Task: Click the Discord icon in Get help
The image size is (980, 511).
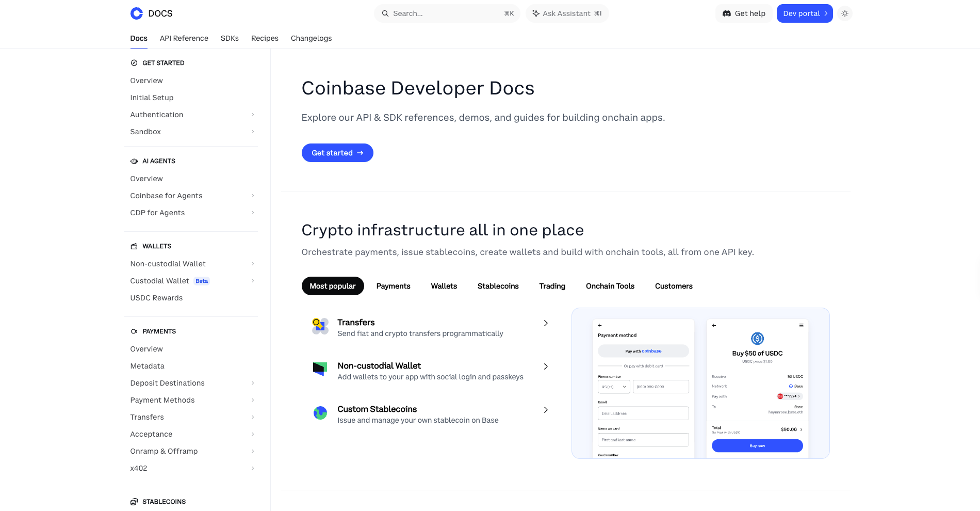Action: point(727,13)
